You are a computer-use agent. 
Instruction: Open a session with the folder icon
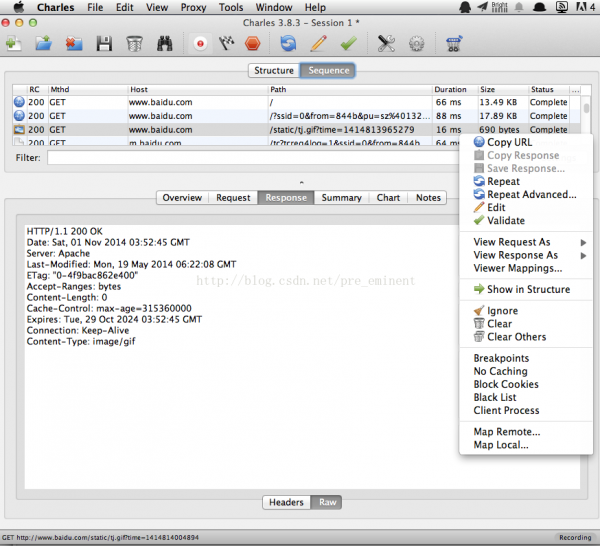(x=44, y=43)
